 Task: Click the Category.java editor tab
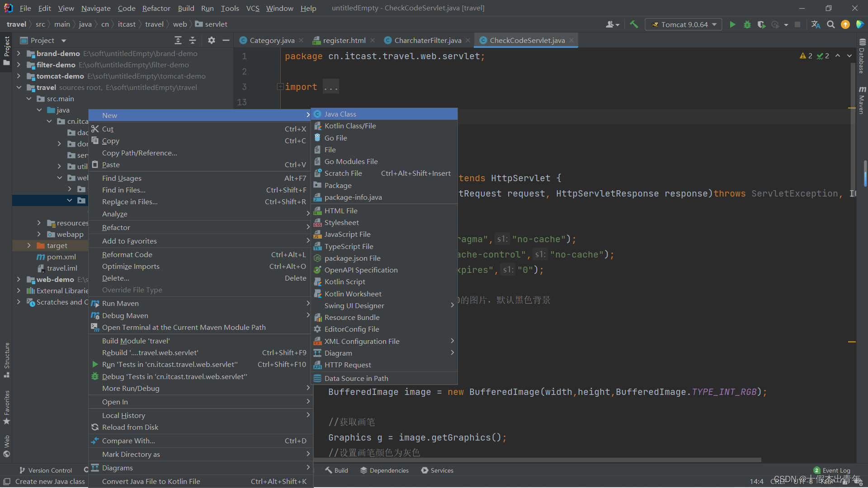(x=267, y=40)
